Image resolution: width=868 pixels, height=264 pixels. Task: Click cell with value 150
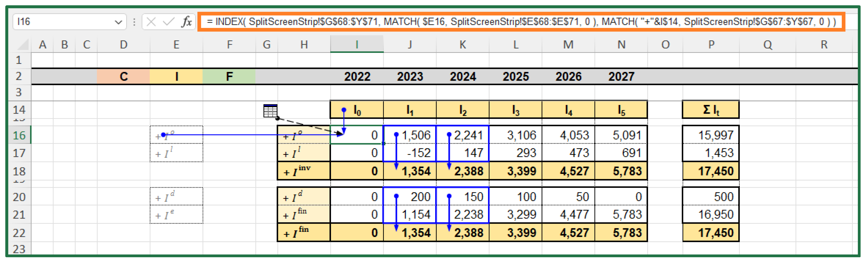(x=463, y=197)
